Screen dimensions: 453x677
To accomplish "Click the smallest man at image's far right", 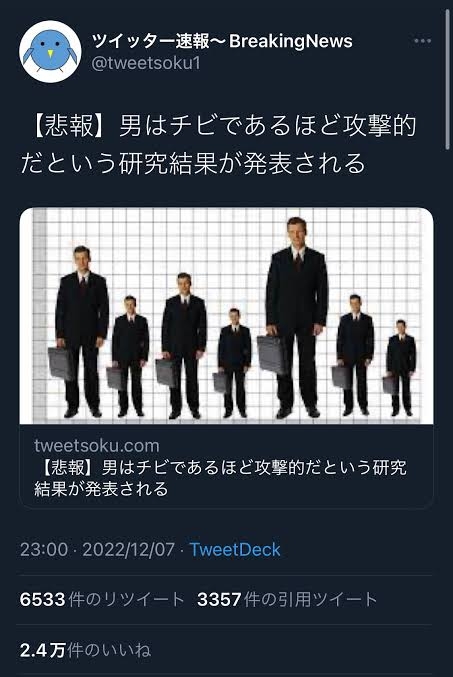I will tap(401, 368).
